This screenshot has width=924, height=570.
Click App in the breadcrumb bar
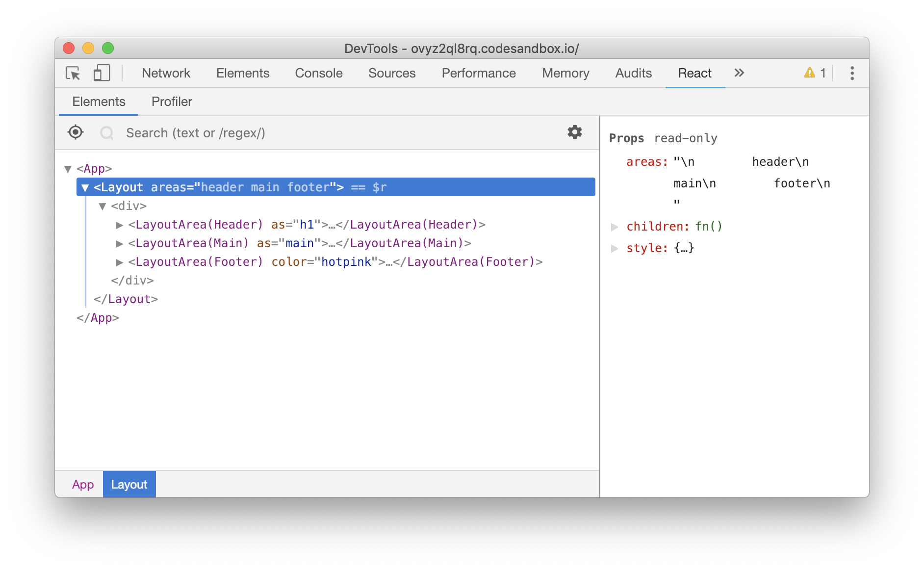82,485
